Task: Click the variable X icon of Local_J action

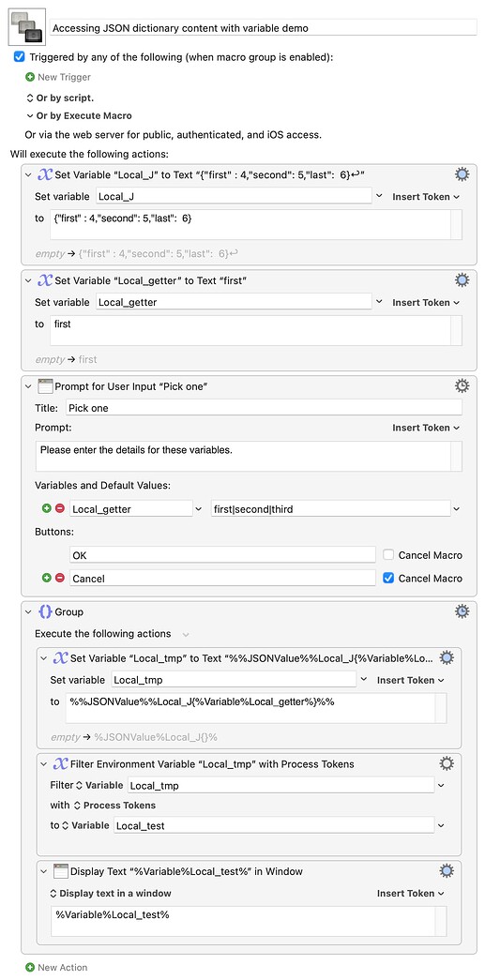Action: click(x=45, y=175)
